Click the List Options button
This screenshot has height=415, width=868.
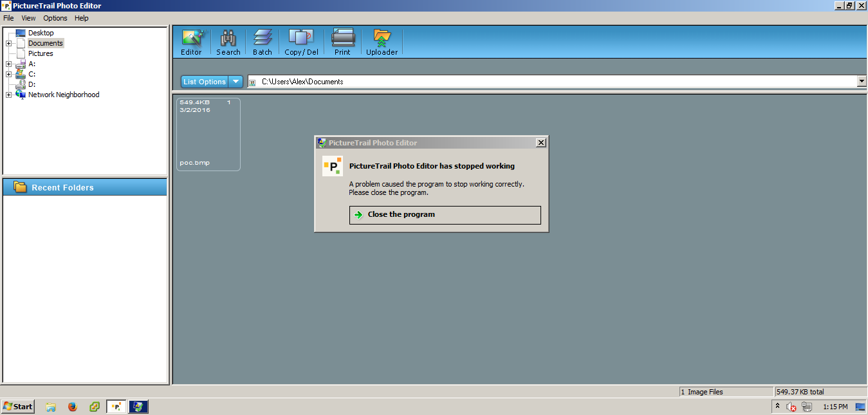tap(205, 82)
